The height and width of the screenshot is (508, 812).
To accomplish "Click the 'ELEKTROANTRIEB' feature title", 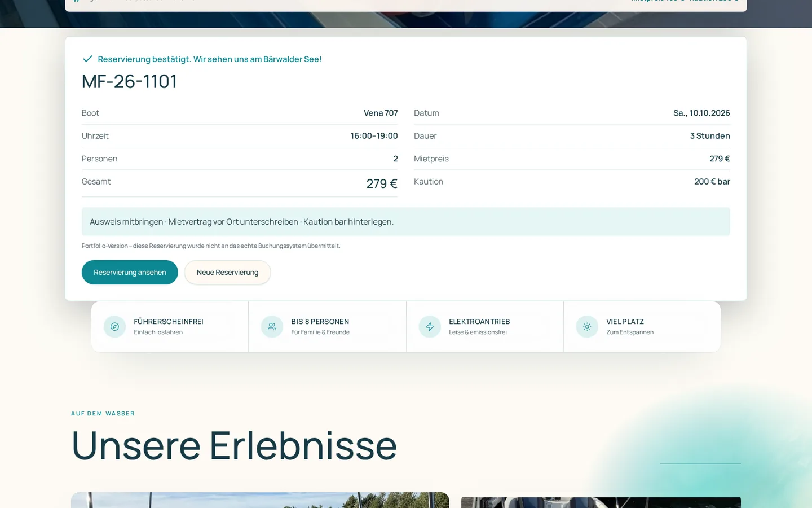I will [x=479, y=322].
